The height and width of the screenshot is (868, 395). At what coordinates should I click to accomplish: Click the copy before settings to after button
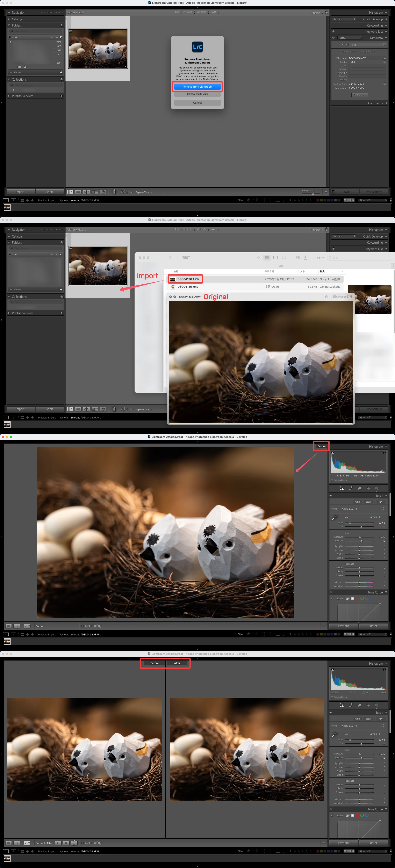58,843
